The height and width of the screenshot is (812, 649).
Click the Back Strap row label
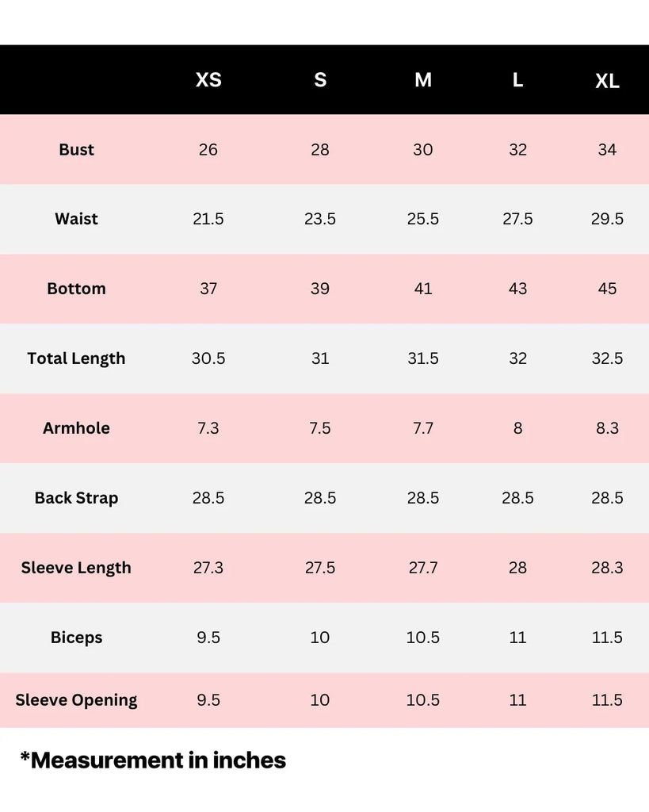click(x=76, y=498)
